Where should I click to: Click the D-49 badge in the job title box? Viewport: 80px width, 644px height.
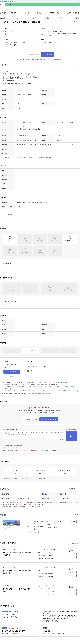pos(74,22)
